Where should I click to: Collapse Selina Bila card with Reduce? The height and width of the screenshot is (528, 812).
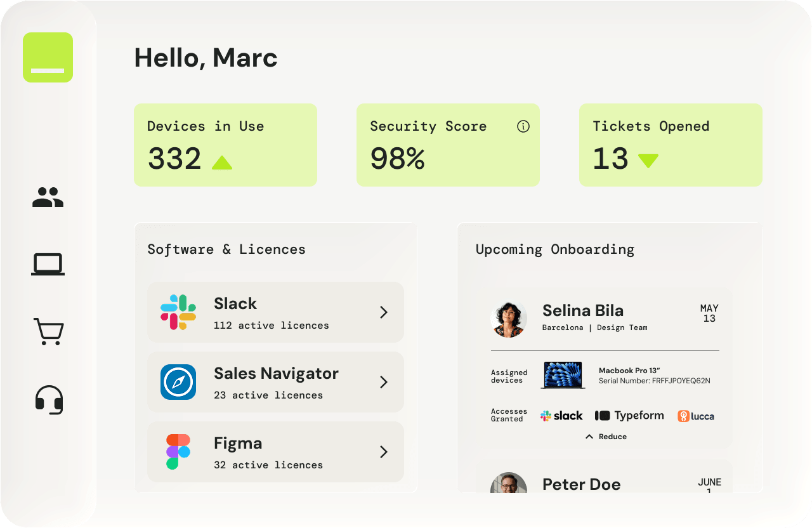coord(606,437)
